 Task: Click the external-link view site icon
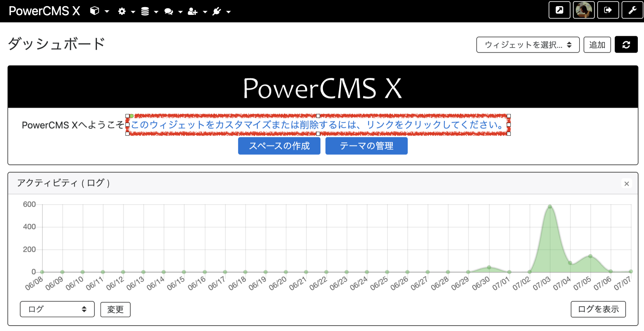559,10
